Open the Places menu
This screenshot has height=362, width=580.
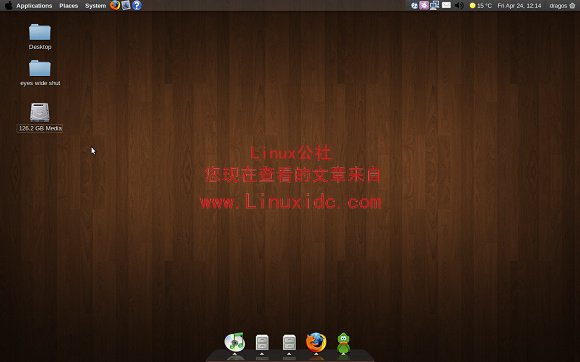68,6
